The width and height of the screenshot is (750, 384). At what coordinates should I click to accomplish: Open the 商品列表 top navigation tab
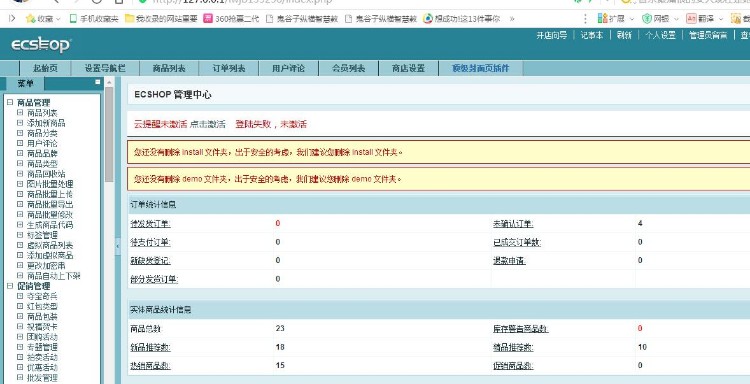169,68
